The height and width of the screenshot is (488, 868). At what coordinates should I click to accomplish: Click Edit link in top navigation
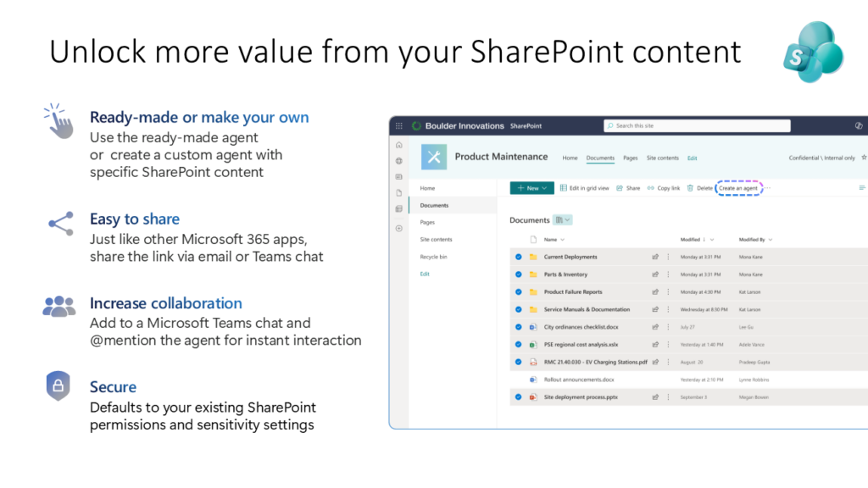(692, 158)
